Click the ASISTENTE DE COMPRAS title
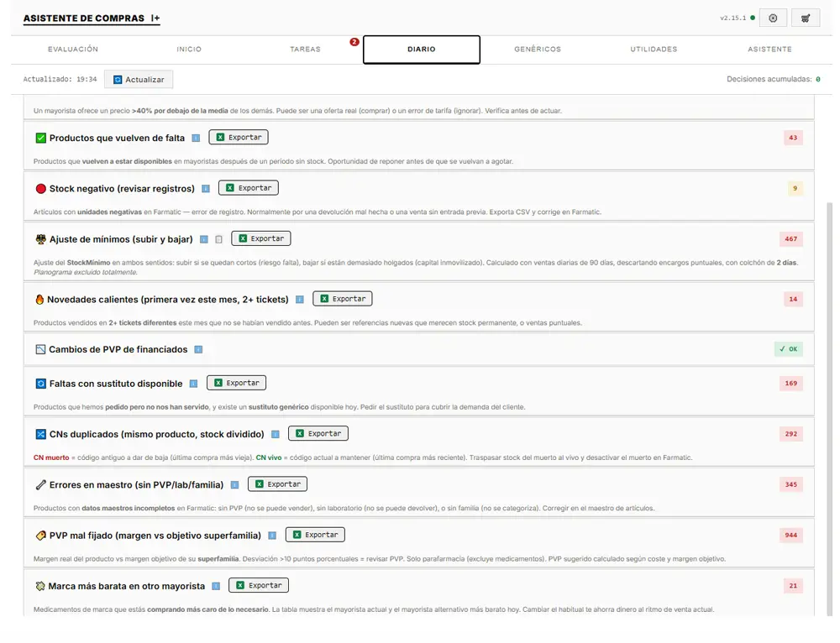This screenshot has width=840, height=643. click(x=83, y=18)
